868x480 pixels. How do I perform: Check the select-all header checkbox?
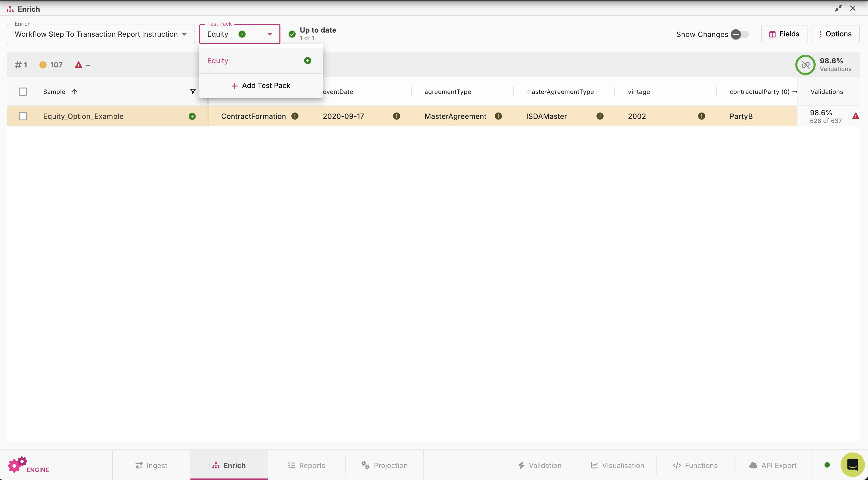coord(23,92)
